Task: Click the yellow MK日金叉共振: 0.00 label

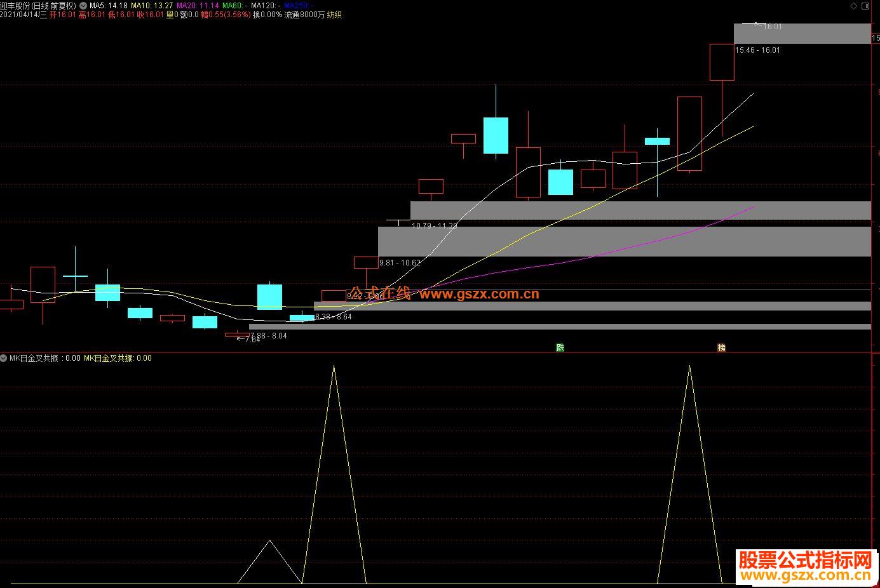Action: (118, 358)
